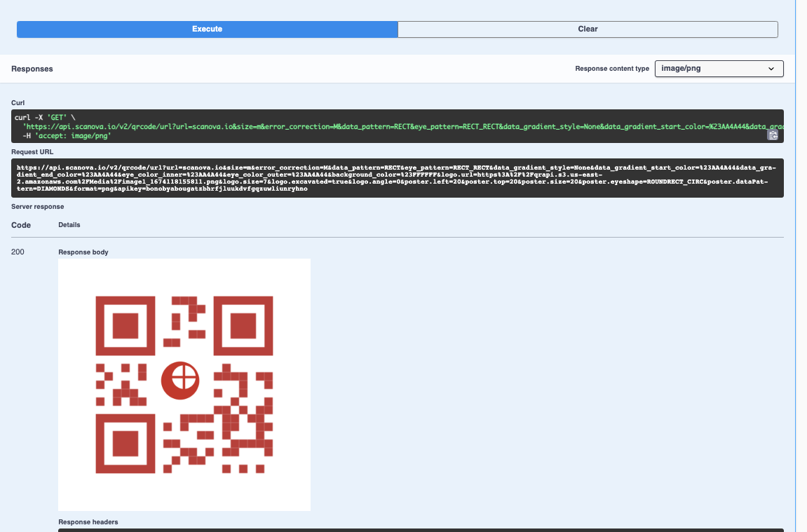Click the '-H accept: image/png' line
Image resolution: width=807 pixels, height=532 pixels.
pyautogui.click(x=67, y=136)
